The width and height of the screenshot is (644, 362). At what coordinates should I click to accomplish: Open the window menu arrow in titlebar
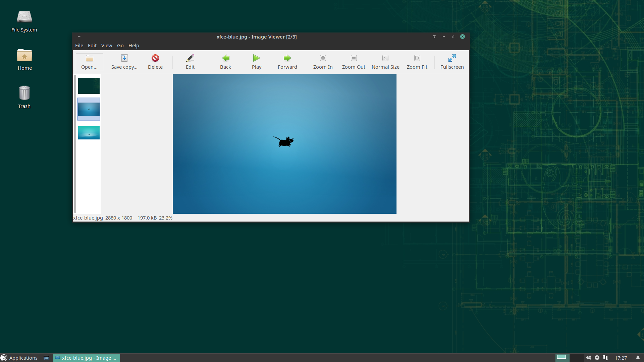coord(79,37)
